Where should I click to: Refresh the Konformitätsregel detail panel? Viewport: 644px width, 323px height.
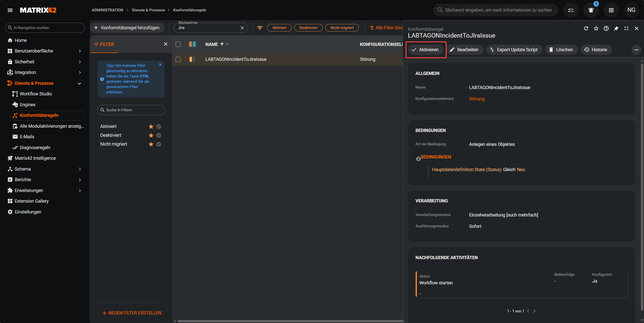click(x=586, y=28)
